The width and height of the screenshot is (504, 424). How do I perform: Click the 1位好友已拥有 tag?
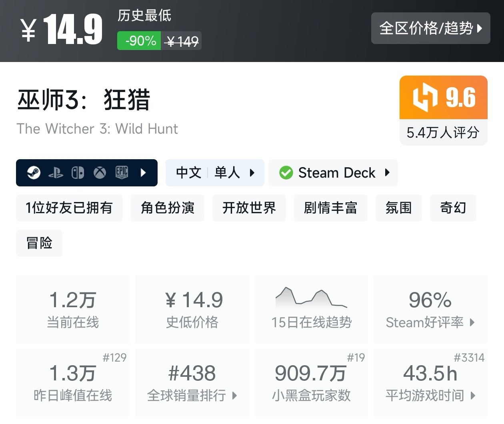[69, 208]
